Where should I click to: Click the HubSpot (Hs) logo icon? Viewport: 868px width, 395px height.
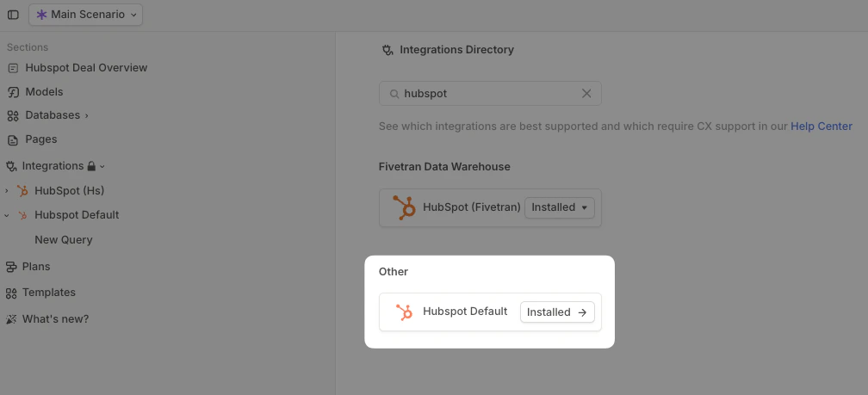[22, 191]
